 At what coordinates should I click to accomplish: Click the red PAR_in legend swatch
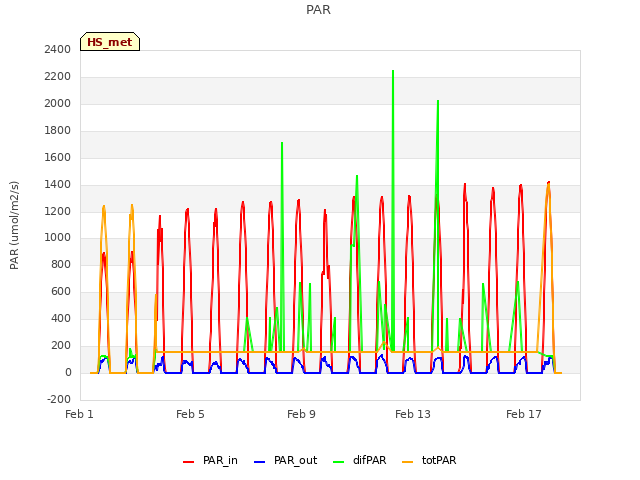click(x=188, y=462)
